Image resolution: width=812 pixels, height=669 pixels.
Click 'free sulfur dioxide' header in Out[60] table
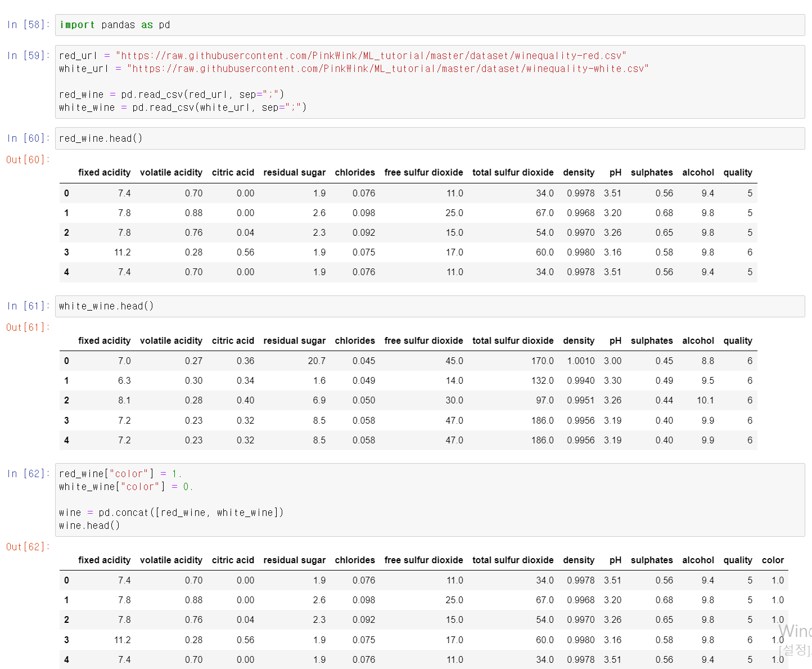pyautogui.click(x=424, y=173)
